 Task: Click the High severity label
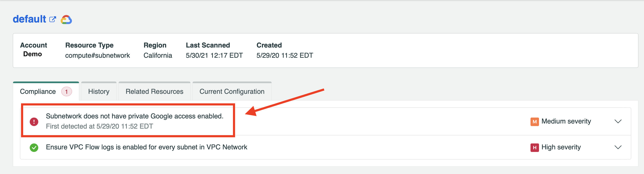pyautogui.click(x=561, y=147)
